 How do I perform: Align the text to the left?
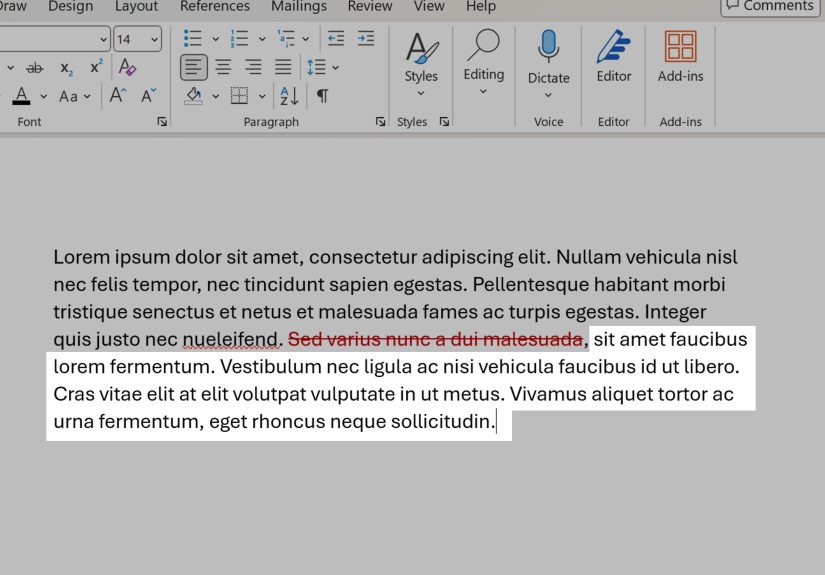(194, 67)
